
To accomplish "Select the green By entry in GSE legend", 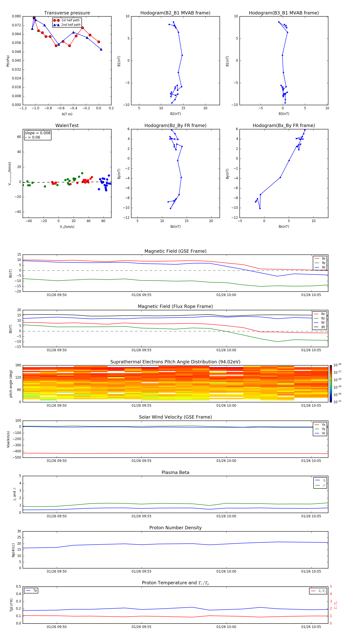I will point(320,263).
